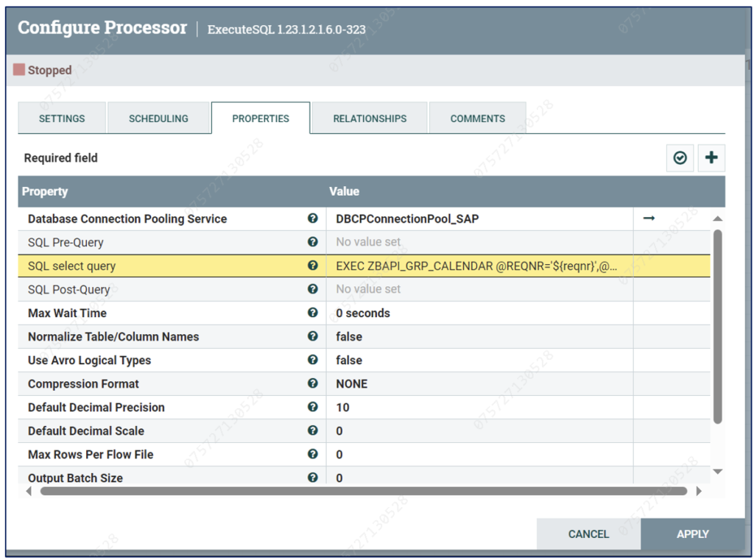
Task: Change Compression Format NONE value
Action: coord(479,383)
